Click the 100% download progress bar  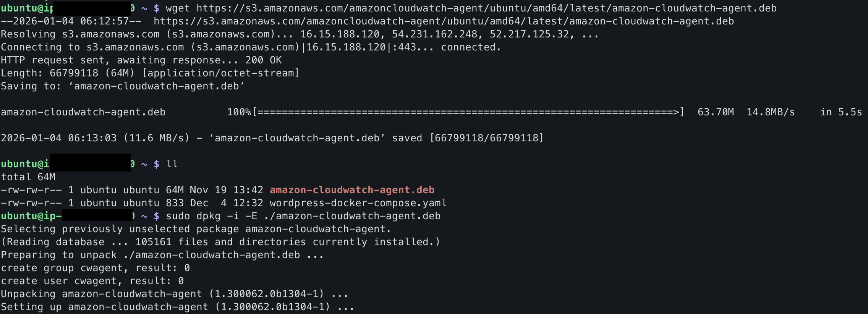pyautogui.click(x=468, y=112)
